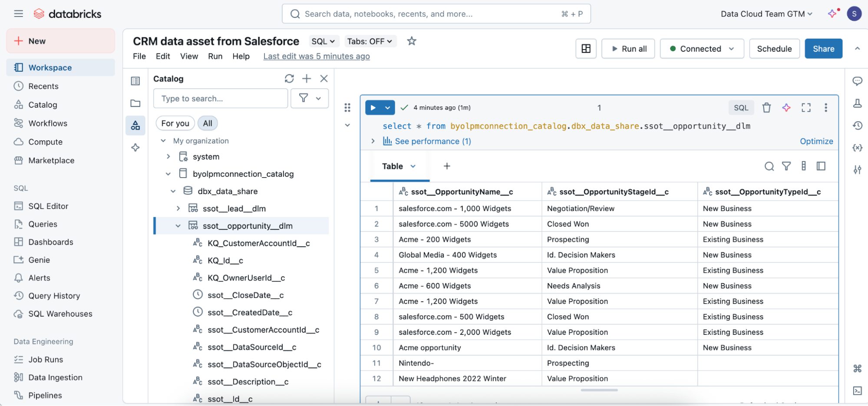Collapse the cell with the chevron under the drag handle

347,125
